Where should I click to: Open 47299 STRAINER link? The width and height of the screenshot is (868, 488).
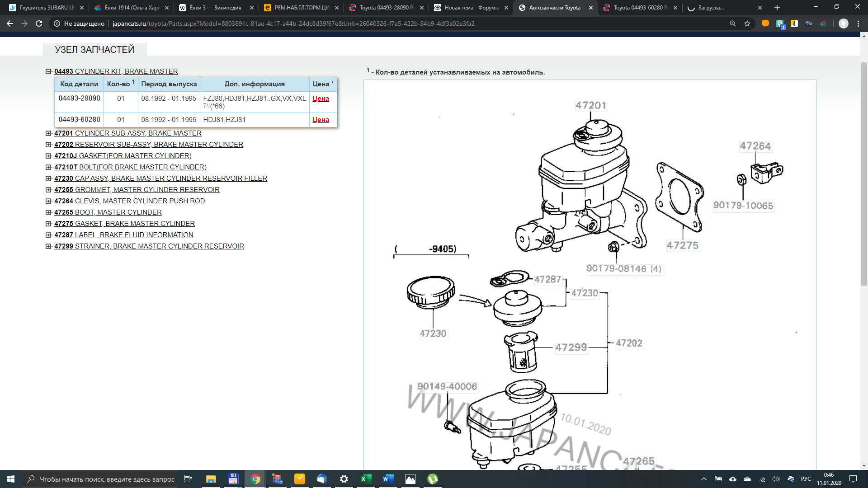pos(149,246)
